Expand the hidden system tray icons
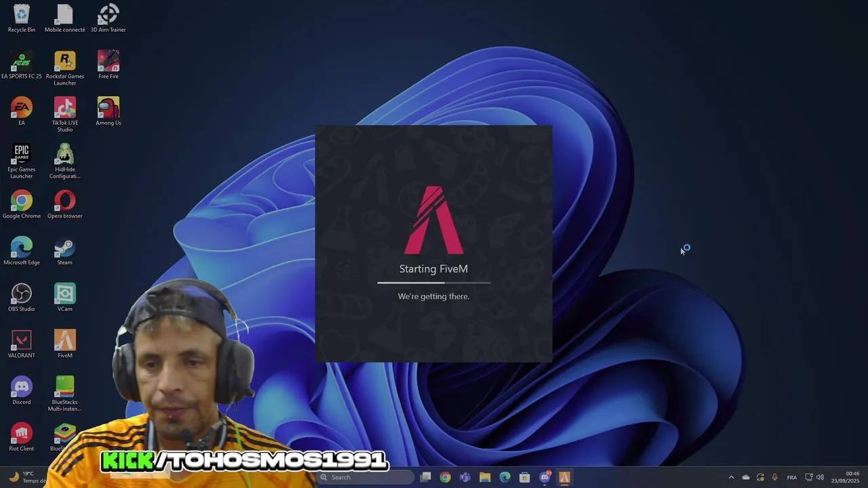Image resolution: width=868 pixels, height=488 pixels. pyautogui.click(x=731, y=477)
